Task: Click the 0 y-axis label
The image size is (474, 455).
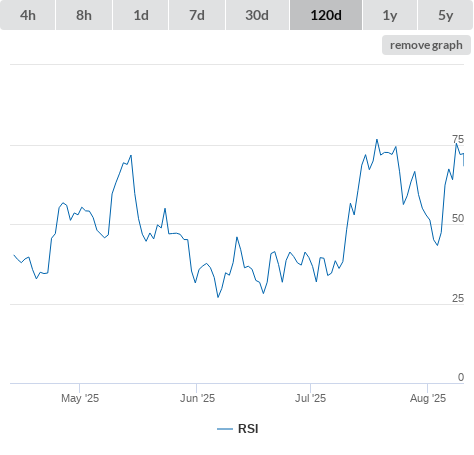Action: tap(461, 377)
